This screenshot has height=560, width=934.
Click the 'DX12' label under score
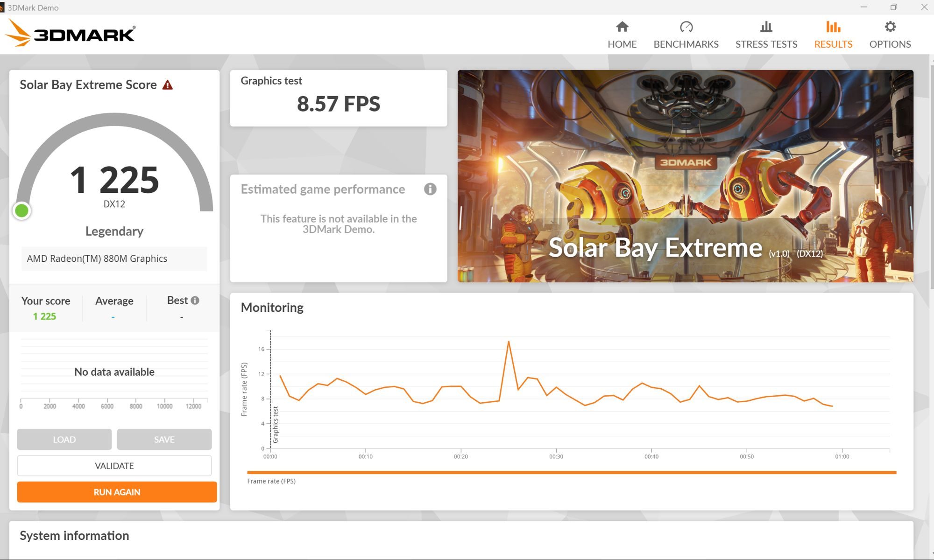(114, 204)
